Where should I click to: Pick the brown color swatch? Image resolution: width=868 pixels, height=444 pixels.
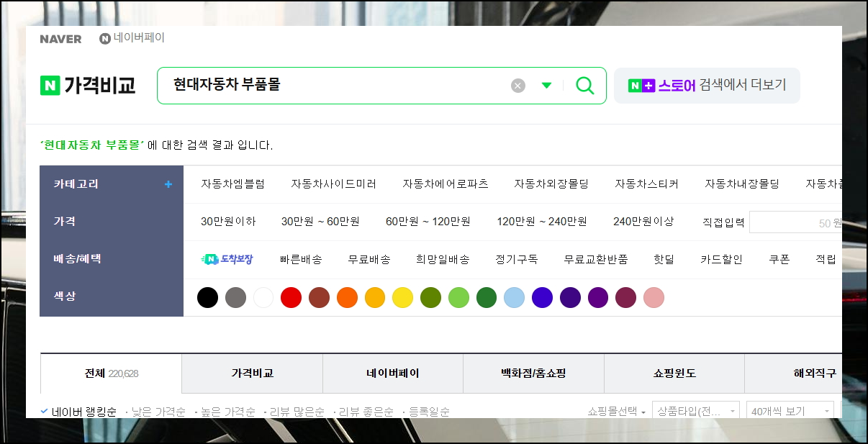[x=319, y=297]
